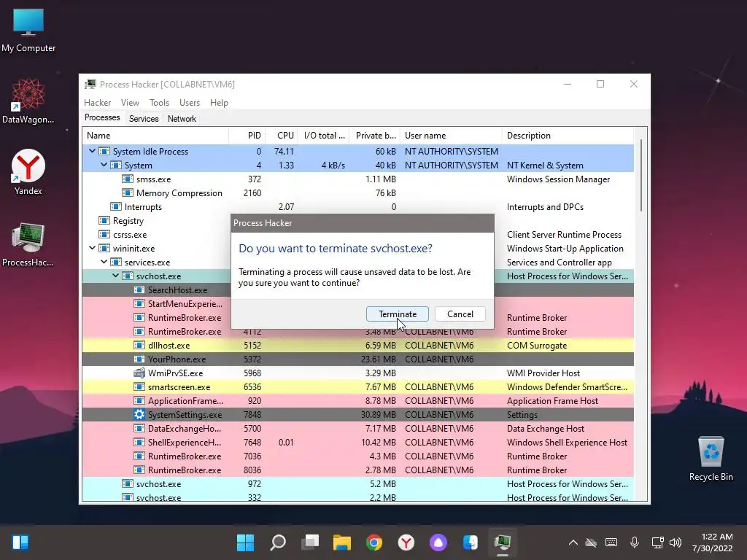
Task: Select the DataExchangeHo... process row
Action: point(357,428)
